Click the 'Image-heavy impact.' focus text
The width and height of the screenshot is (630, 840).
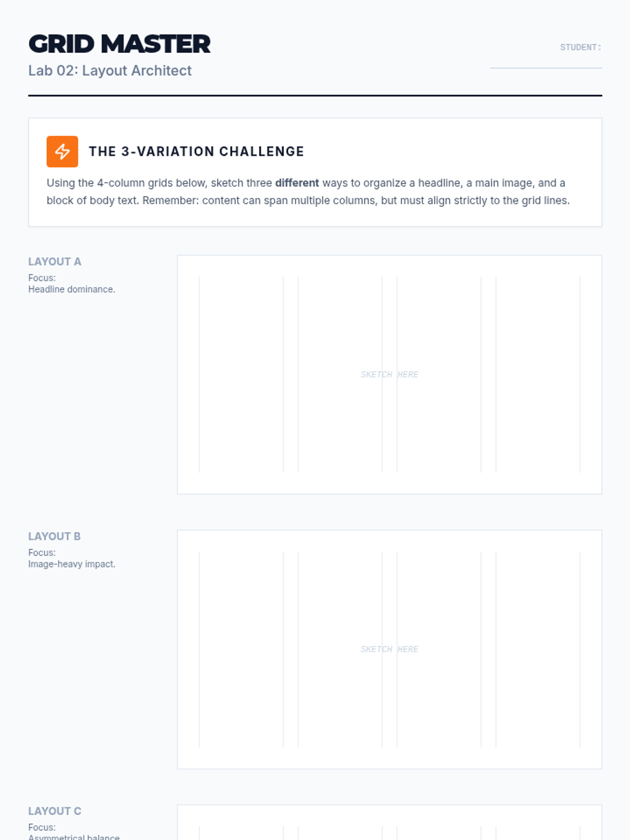point(71,564)
